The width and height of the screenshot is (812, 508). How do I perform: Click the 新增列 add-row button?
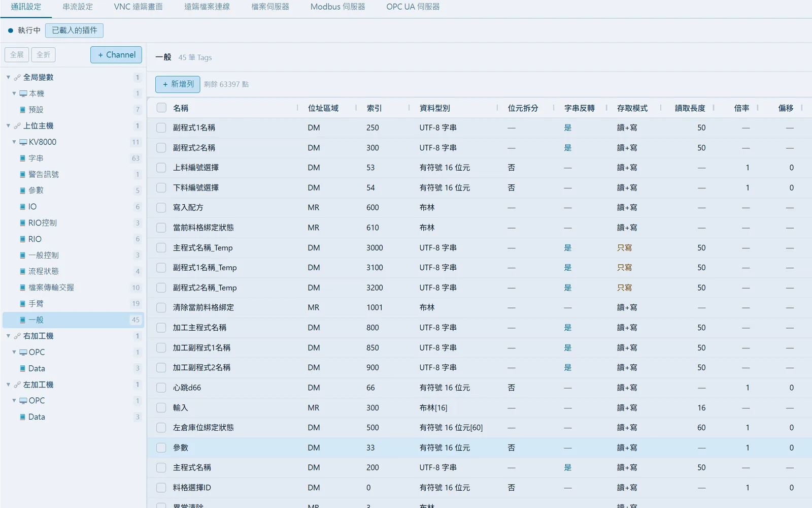click(x=178, y=84)
